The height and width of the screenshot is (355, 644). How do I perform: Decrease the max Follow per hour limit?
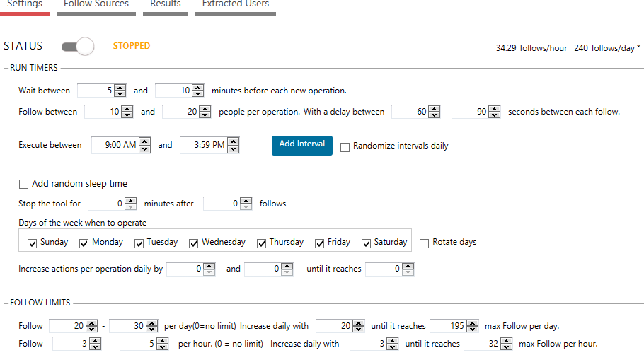(506, 347)
